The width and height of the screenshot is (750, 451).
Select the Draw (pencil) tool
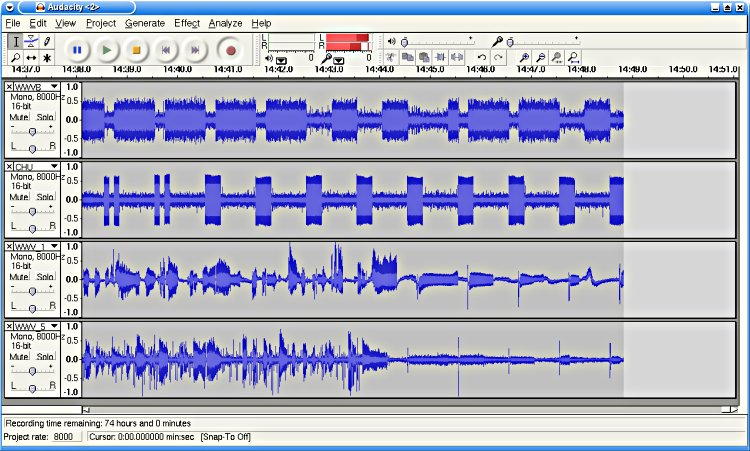tap(47, 41)
